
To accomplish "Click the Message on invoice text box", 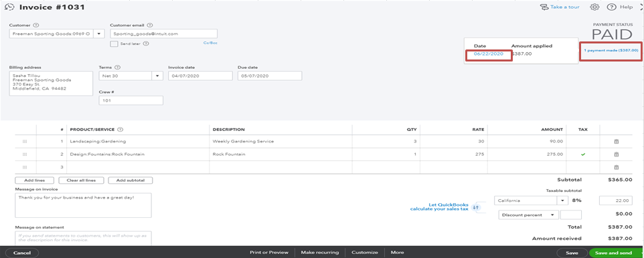I will click(84, 205).
